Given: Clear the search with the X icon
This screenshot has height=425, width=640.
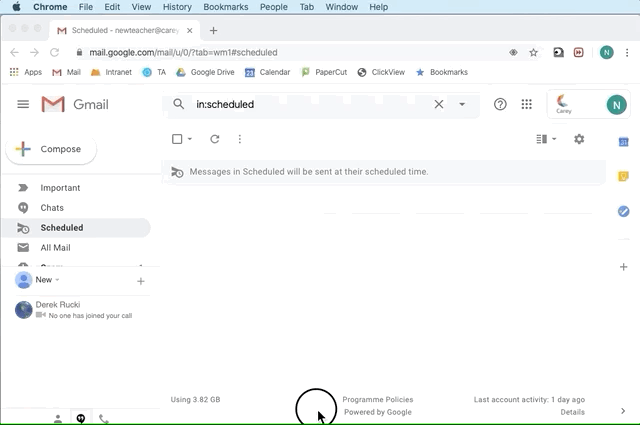Looking at the screenshot, I should coord(439,105).
